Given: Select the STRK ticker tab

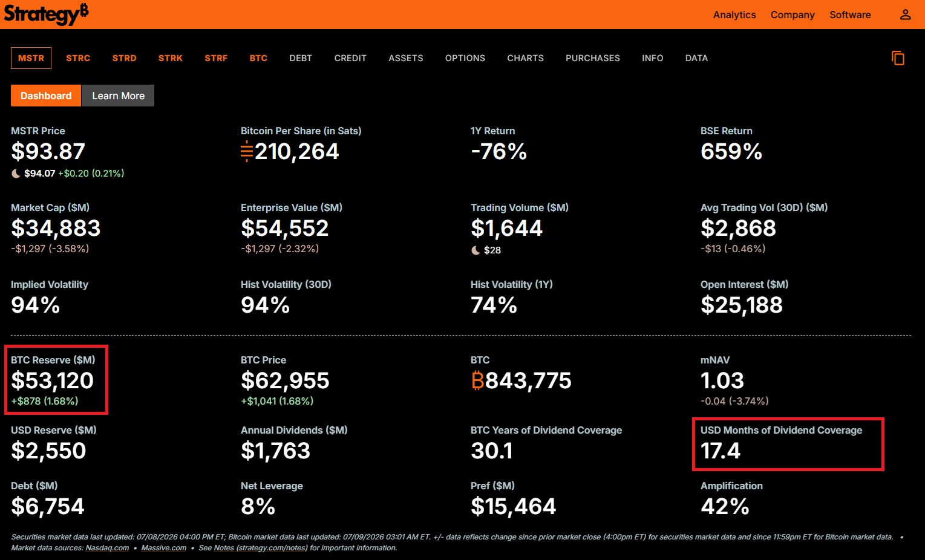Looking at the screenshot, I should (x=171, y=58).
